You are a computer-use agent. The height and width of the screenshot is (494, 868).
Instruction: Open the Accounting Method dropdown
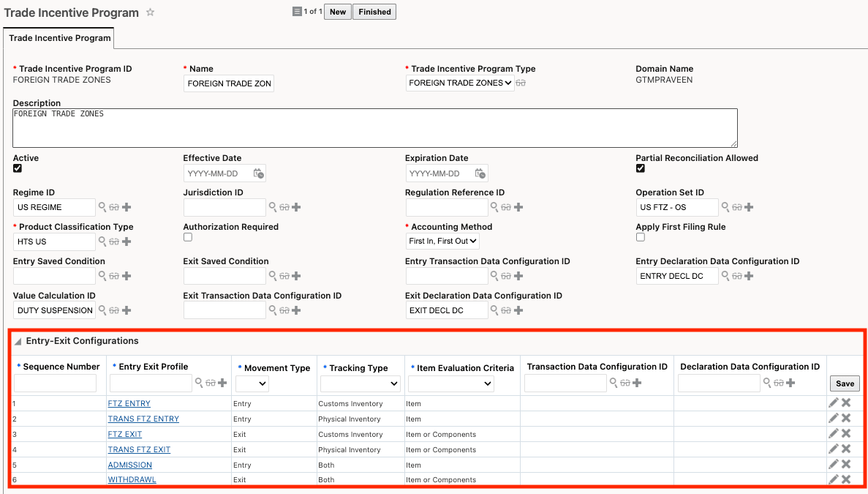[x=442, y=241]
